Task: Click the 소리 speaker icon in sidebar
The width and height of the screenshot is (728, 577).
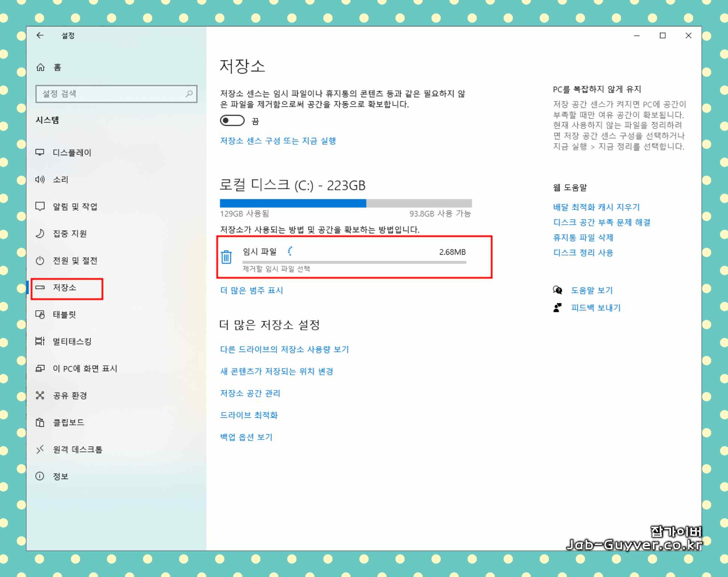Action: pyautogui.click(x=40, y=180)
